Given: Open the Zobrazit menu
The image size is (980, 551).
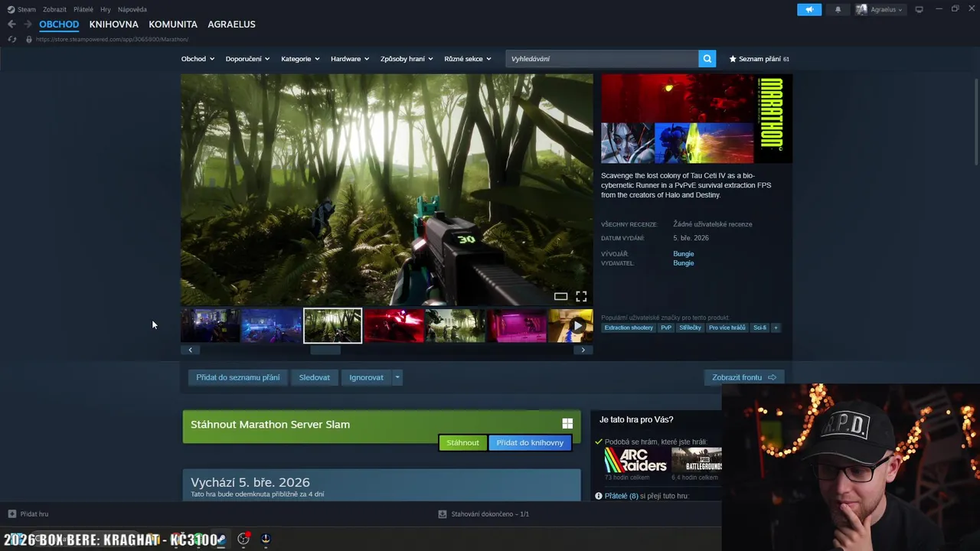Looking at the screenshot, I should click(x=54, y=10).
